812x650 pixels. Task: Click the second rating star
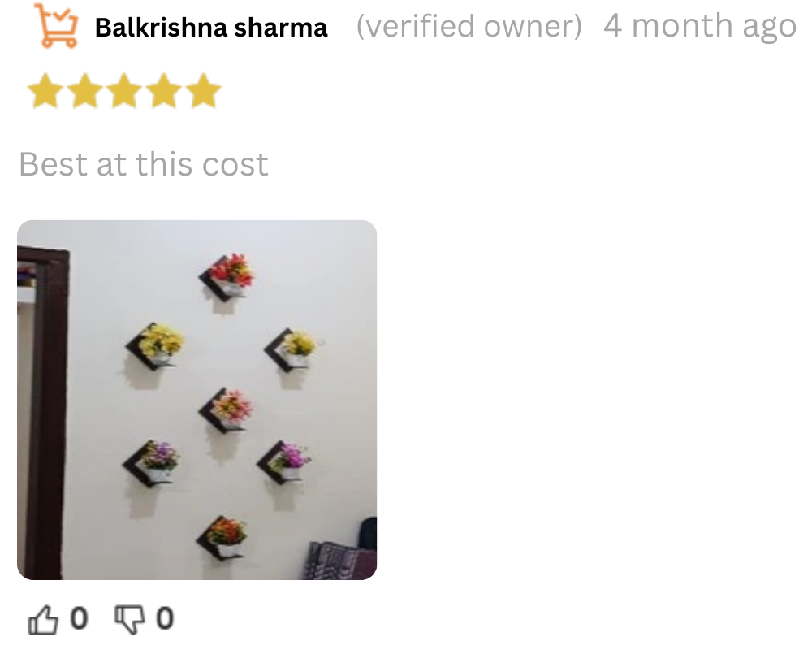coord(85,91)
